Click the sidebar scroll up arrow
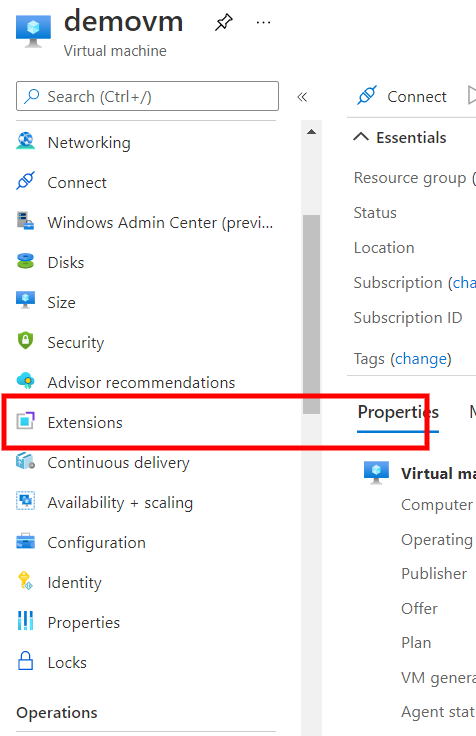The height and width of the screenshot is (736, 476). click(x=311, y=132)
